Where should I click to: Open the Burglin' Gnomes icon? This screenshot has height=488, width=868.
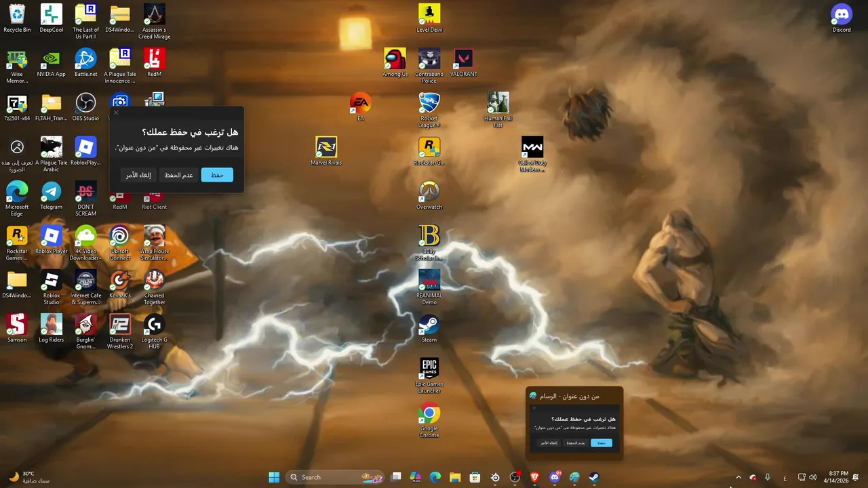[86, 332]
